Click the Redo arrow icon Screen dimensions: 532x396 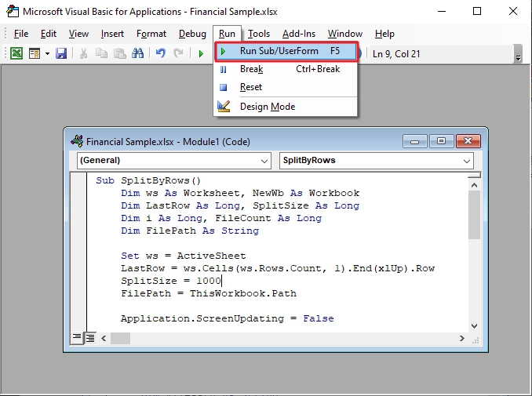178,53
